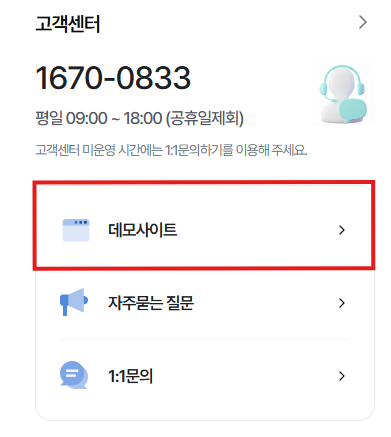Open the 데모사이트 menu item
This screenshot has width=391, height=437.
click(204, 230)
